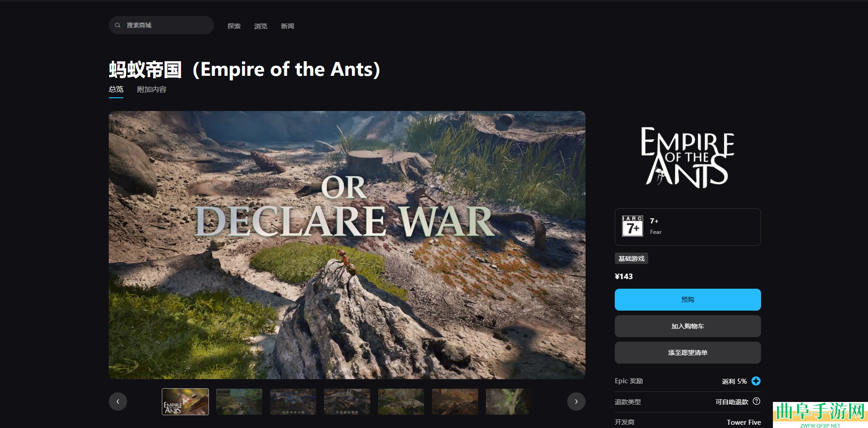The image size is (868, 428).
Task: Click the 搜索商城 search input field
Action: click(x=161, y=25)
